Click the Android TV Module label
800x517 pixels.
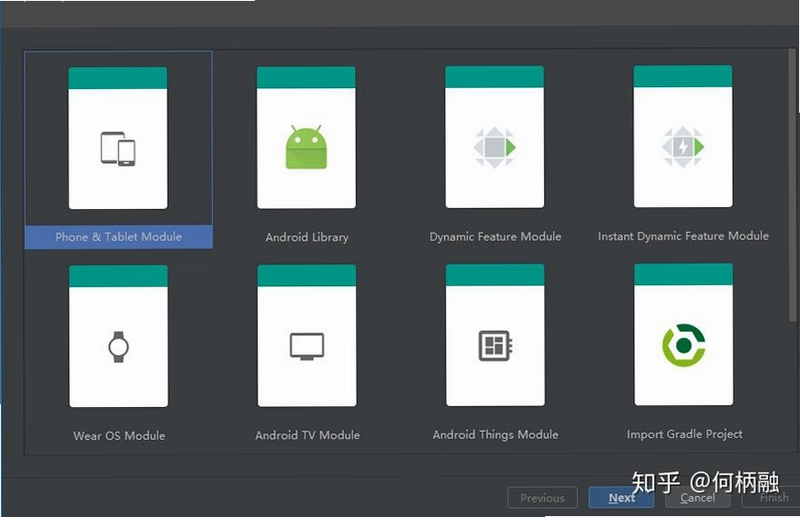pyautogui.click(x=307, y=435)
